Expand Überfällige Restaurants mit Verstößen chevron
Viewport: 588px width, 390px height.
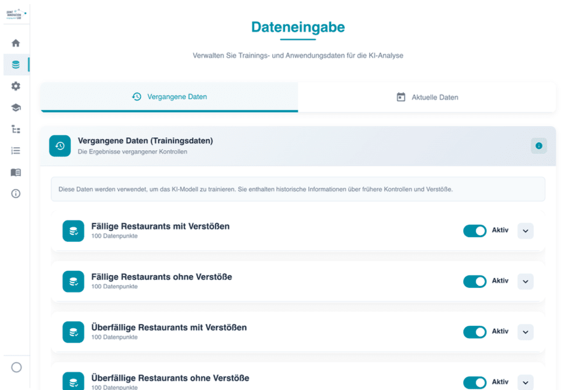click(526, 332)
